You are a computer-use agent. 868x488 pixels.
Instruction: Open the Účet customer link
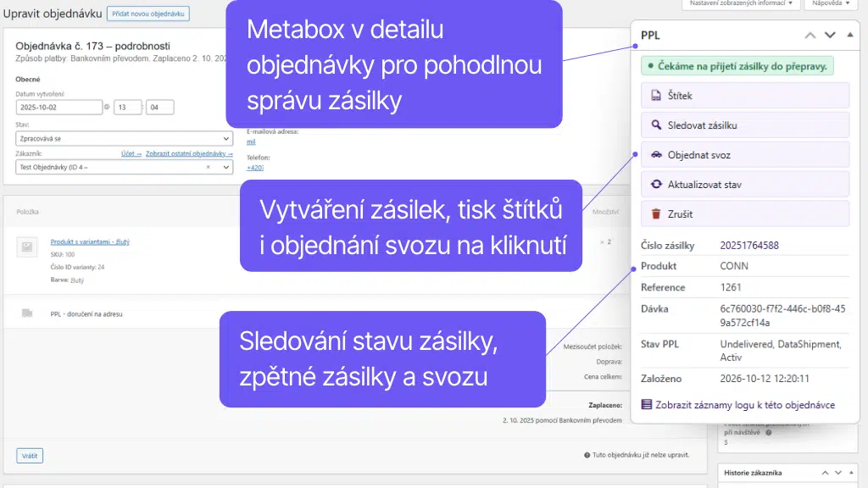[131, 154]
